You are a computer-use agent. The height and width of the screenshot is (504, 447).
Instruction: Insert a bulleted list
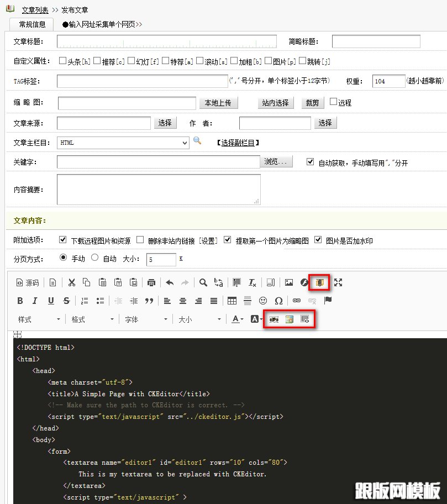point(100,301)
